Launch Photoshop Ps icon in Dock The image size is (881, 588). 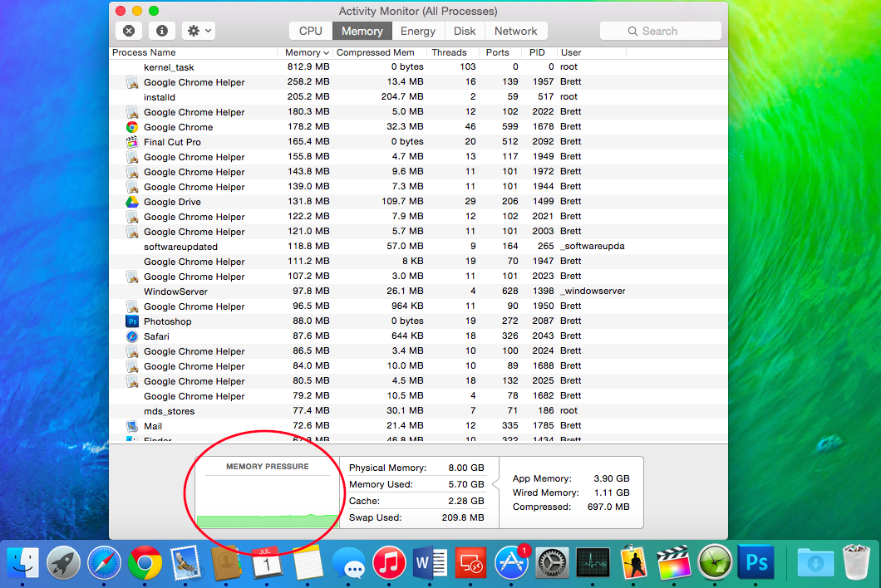click(x=755, y=562)
